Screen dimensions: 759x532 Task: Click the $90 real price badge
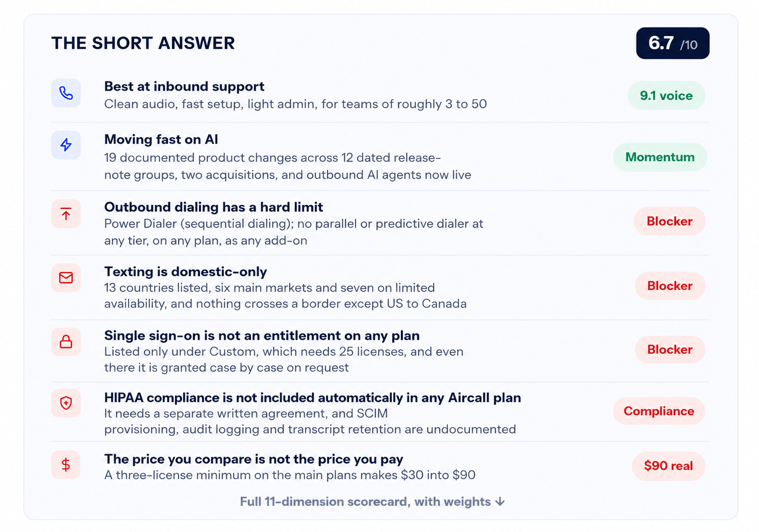[x=668, y=466]
